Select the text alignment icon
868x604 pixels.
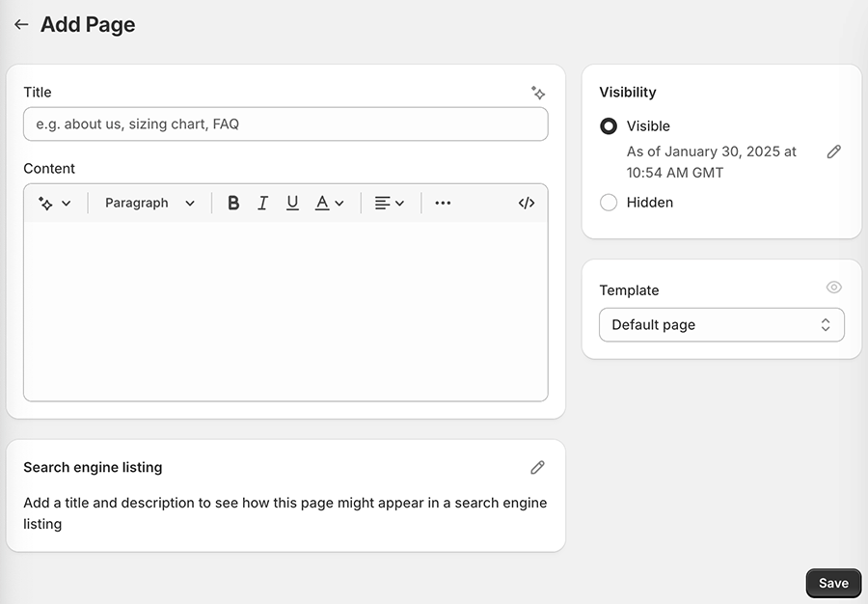click(x=382, y=204)
